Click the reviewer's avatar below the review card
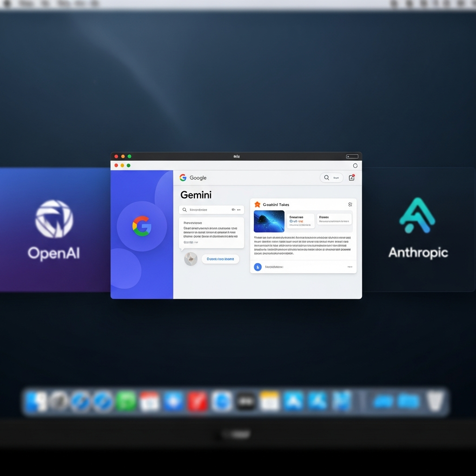The height and width of the screenshot is (476, 476). 190,258
